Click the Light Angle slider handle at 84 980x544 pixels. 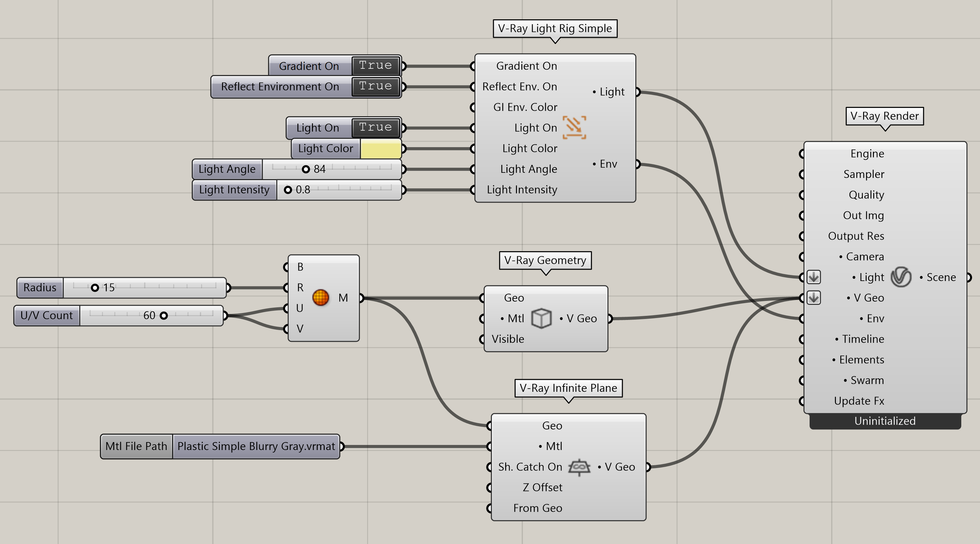[x=306, y=169]
